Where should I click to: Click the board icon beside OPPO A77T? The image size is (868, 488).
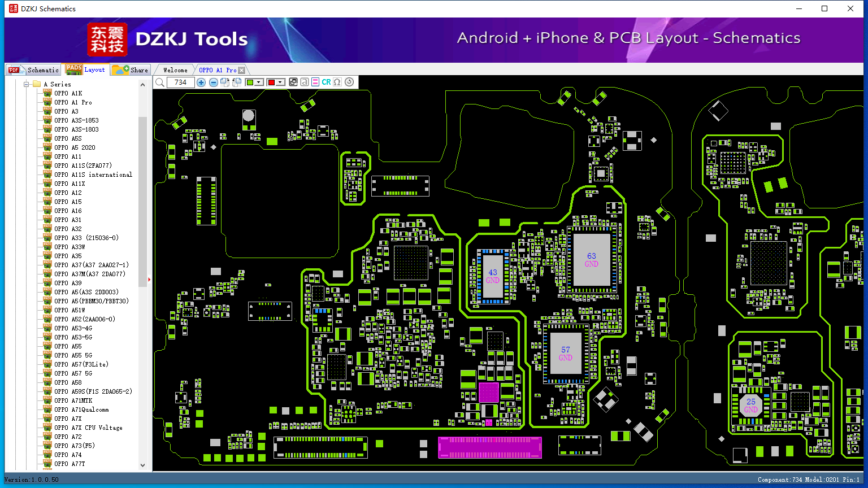(47, 464)
